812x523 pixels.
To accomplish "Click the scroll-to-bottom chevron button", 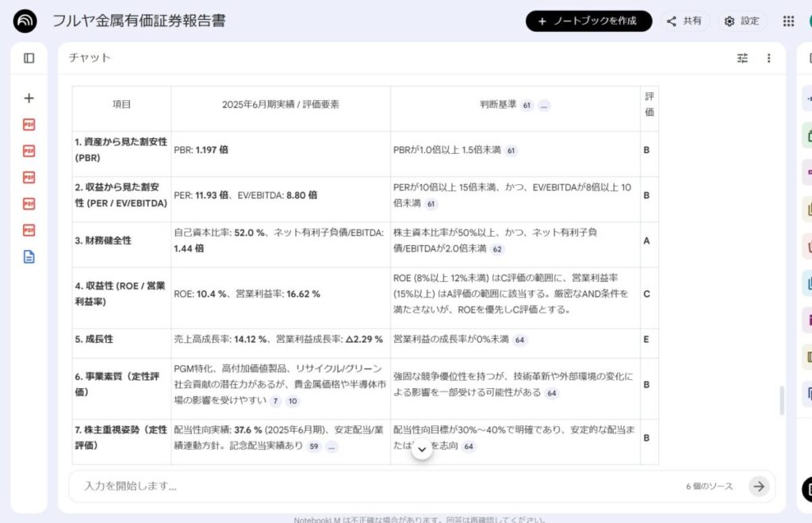I will coord(422,449).
